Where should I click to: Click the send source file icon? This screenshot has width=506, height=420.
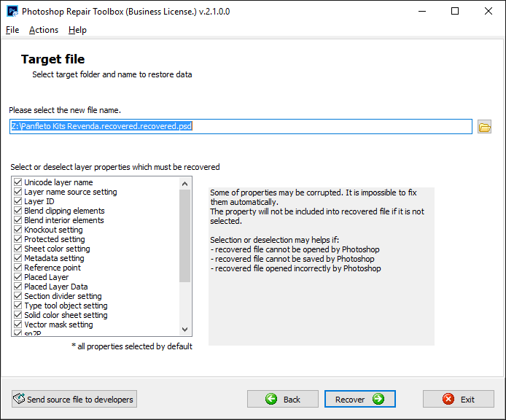coord(18,399)
